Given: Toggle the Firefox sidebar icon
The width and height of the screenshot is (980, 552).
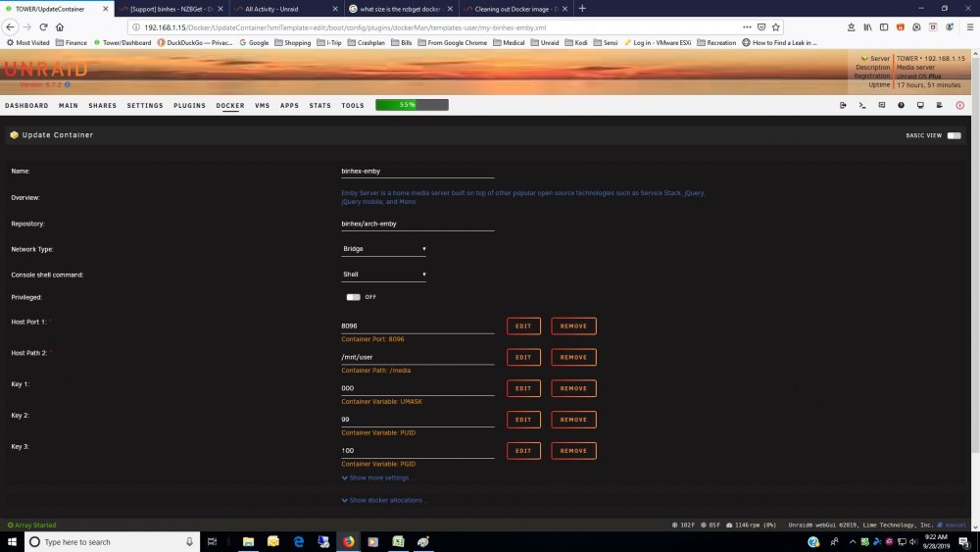Looking at the screenshot, I should coord(884,26).
